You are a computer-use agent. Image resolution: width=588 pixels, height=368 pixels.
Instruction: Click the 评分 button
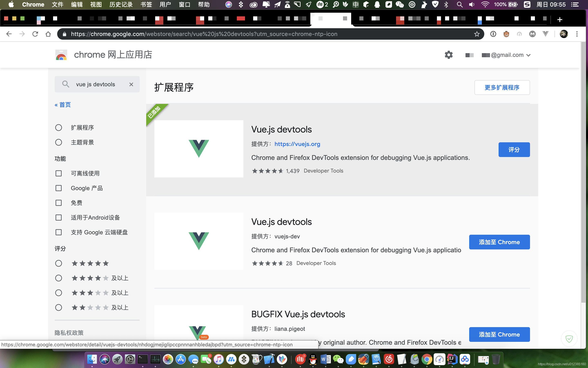(x=514, y=150)
